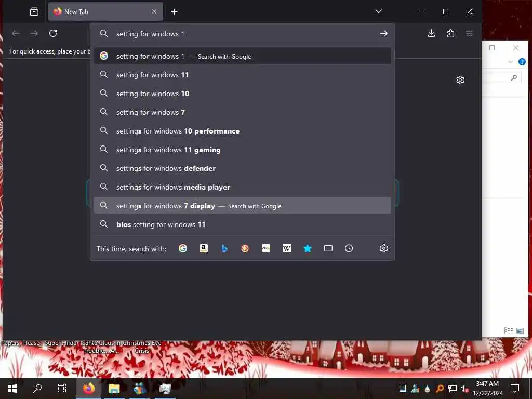Search this time with DuckDuckGo icon

[245, 248]
